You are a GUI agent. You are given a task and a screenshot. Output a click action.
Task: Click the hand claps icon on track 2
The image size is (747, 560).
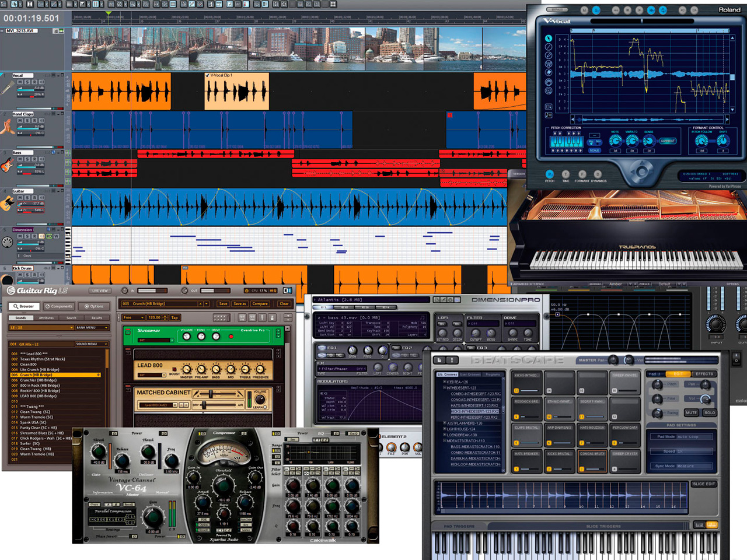pyautogui.click(x=9, y=126)
